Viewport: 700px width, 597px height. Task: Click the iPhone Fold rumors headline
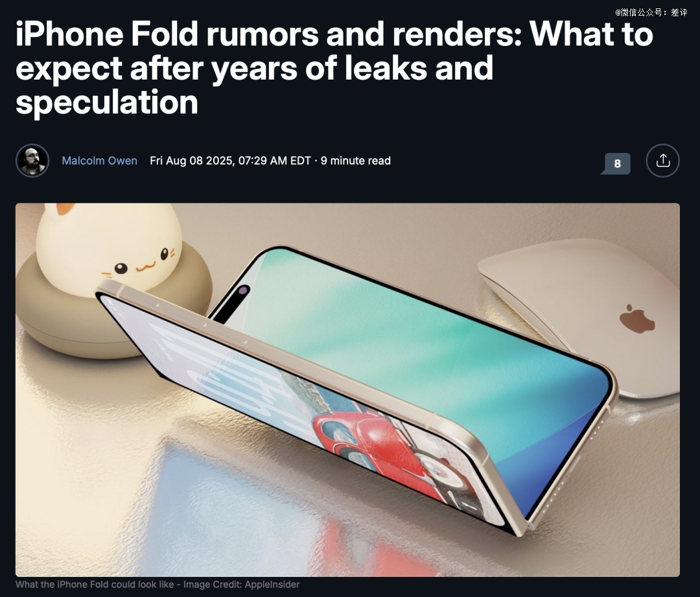334,68
